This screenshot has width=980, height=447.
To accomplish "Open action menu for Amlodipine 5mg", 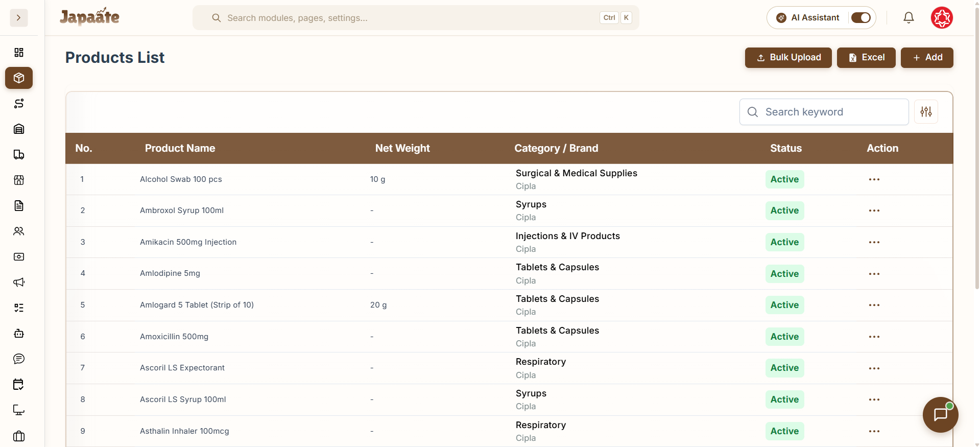I will pyautogui.click(x=874, y=274).
